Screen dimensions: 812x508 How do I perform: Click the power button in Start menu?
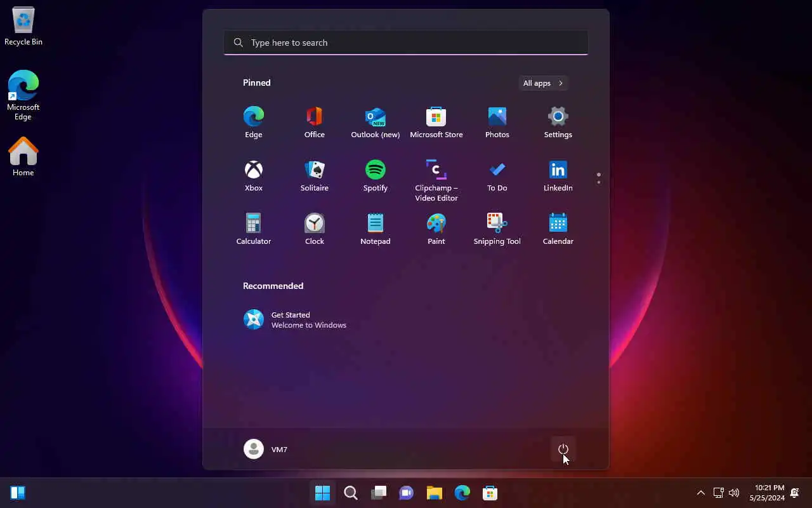563,449
